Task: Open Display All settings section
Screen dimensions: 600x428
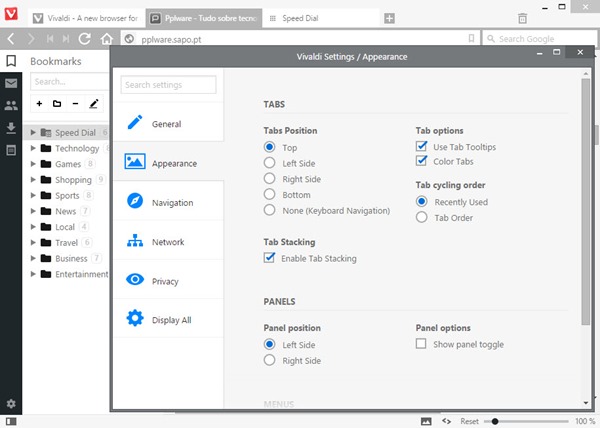Action: tap(168, 318)
